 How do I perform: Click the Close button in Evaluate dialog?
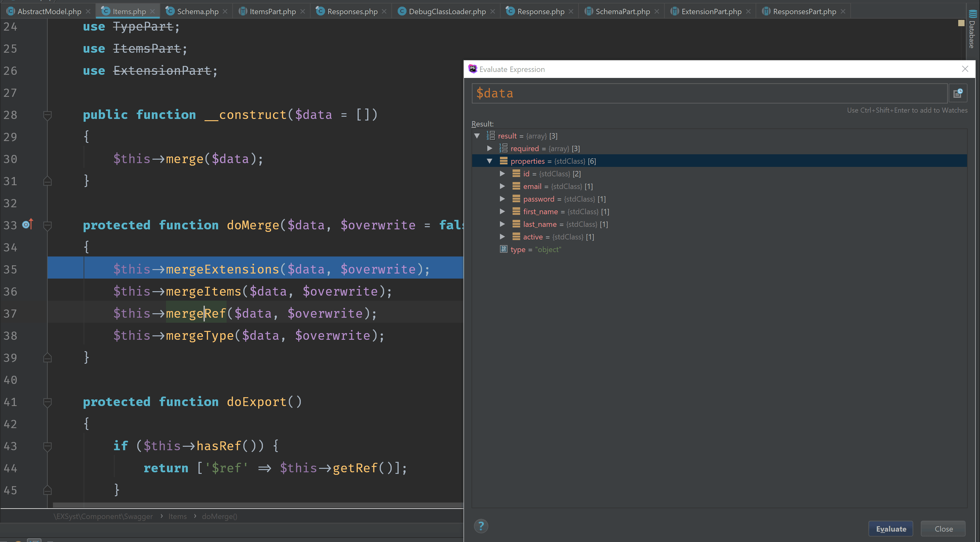(x=943, y=529)
